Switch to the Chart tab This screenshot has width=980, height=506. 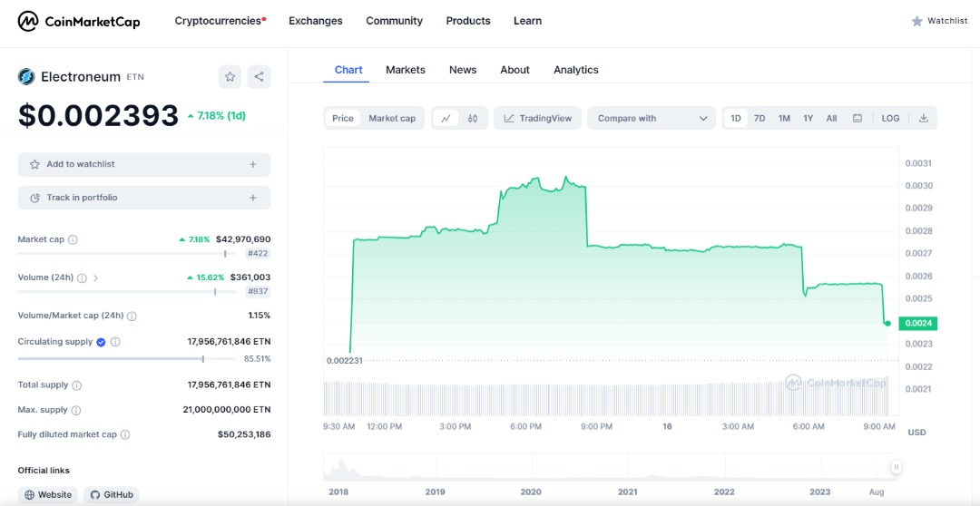pyautogui.click(x=348, y=70)
